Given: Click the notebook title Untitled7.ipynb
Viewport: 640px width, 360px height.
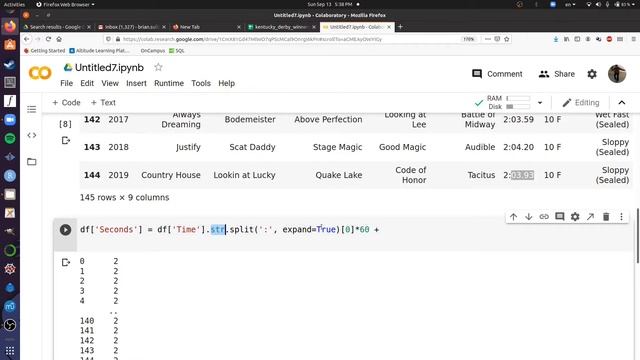Looking at the screenshot, I should click(109, 67).
